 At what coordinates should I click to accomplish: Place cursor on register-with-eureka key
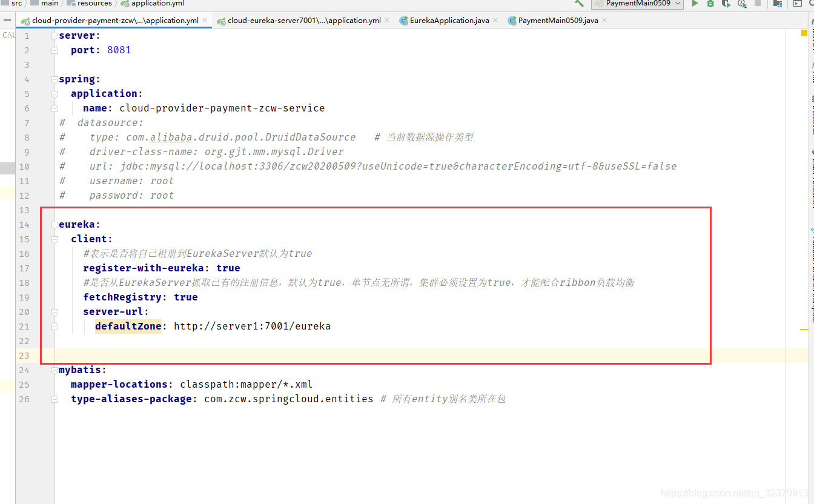coord(143,268)
